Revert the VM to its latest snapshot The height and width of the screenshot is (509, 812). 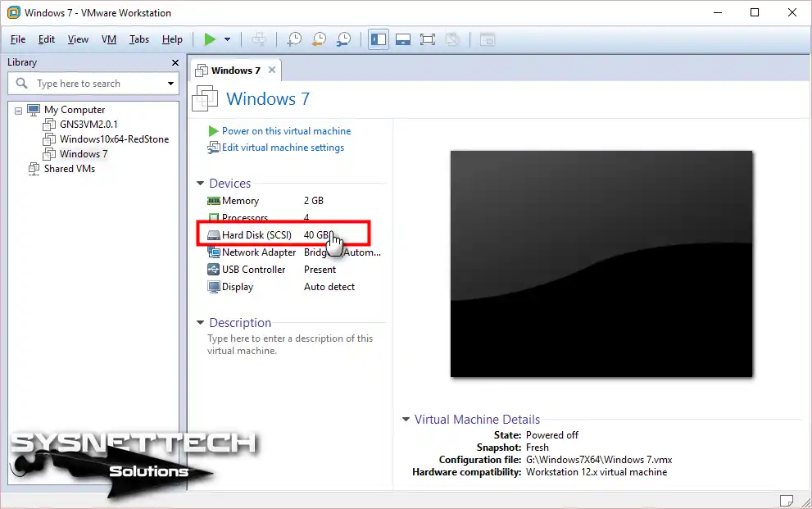(320, 39)
